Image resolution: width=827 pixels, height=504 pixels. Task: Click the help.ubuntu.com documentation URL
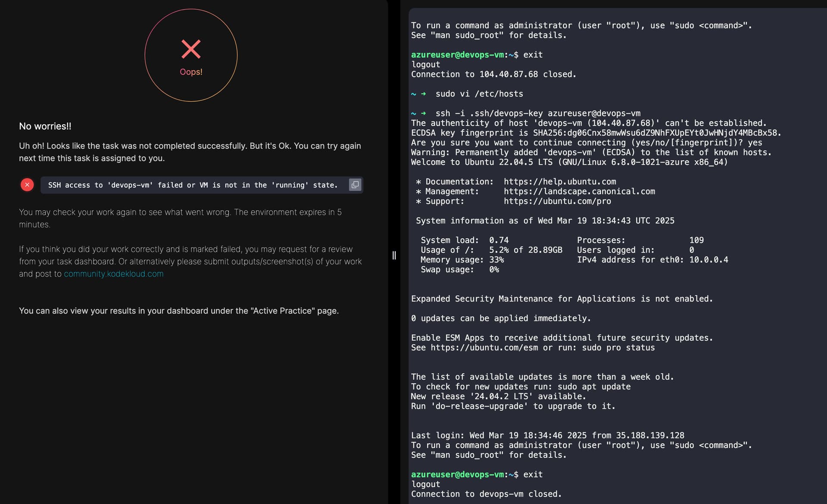click(x=560, y=182)
